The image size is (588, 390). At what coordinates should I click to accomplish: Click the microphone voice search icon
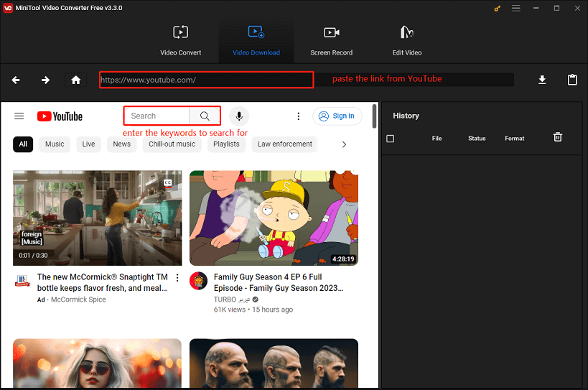click(239, 116)
